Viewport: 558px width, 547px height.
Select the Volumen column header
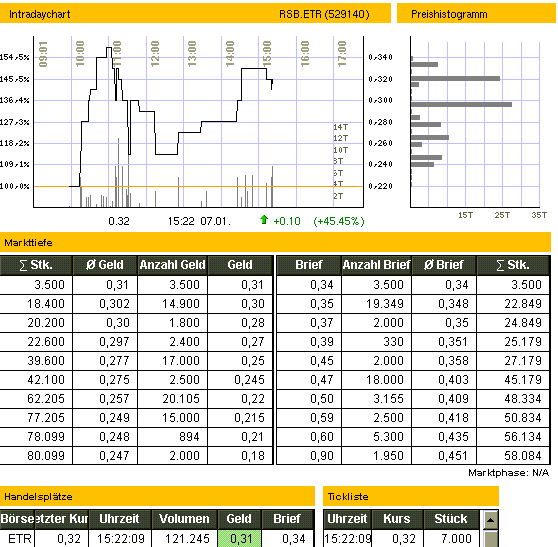click(x=184, y=519)
